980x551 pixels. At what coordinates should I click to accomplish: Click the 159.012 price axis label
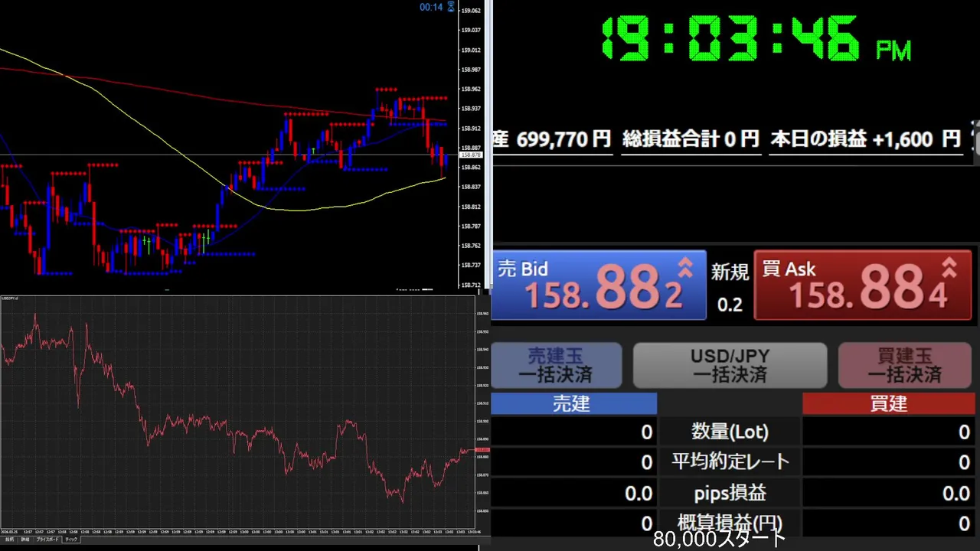click(x=471, y=50)
